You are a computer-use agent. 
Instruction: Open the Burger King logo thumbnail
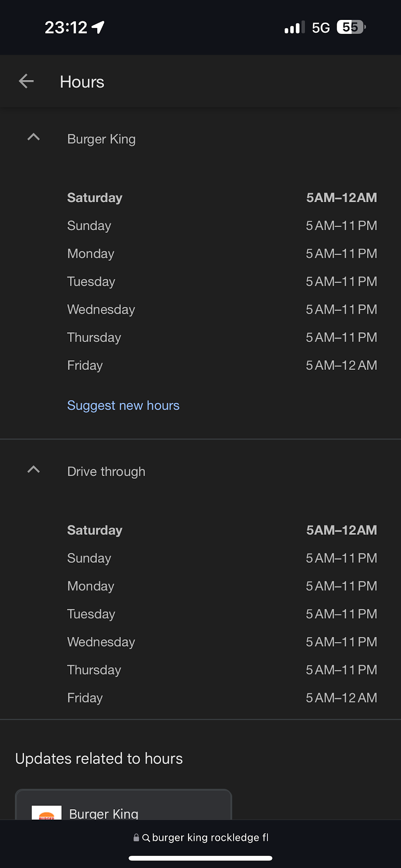[x=46, y=813]
